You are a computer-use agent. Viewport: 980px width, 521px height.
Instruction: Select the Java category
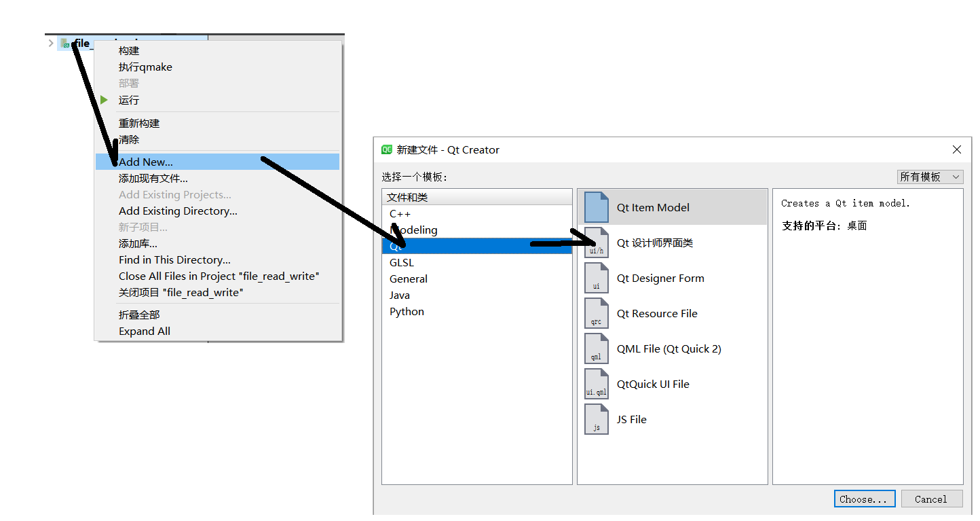[477, 295]
